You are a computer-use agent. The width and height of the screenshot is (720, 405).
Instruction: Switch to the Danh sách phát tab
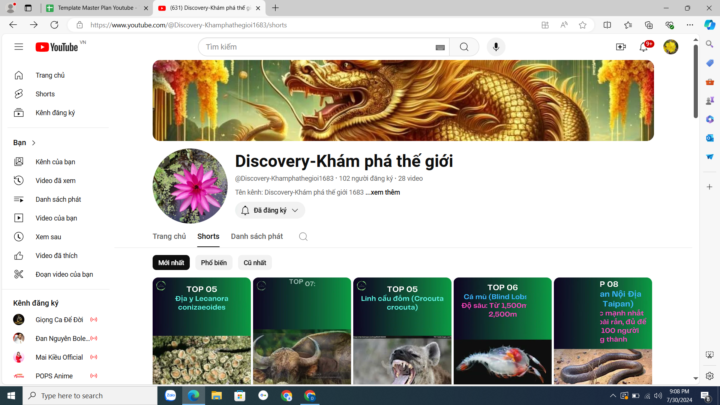pos(257,236)
